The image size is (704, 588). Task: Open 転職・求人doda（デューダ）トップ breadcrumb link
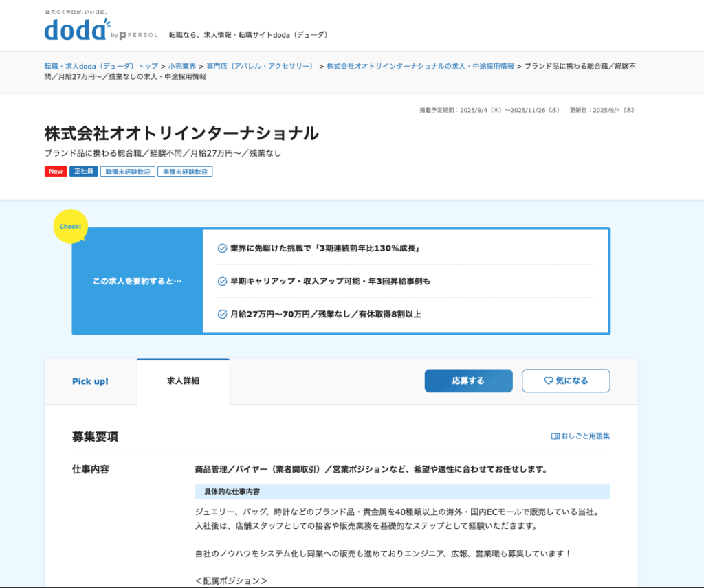[x=101, y=66]
